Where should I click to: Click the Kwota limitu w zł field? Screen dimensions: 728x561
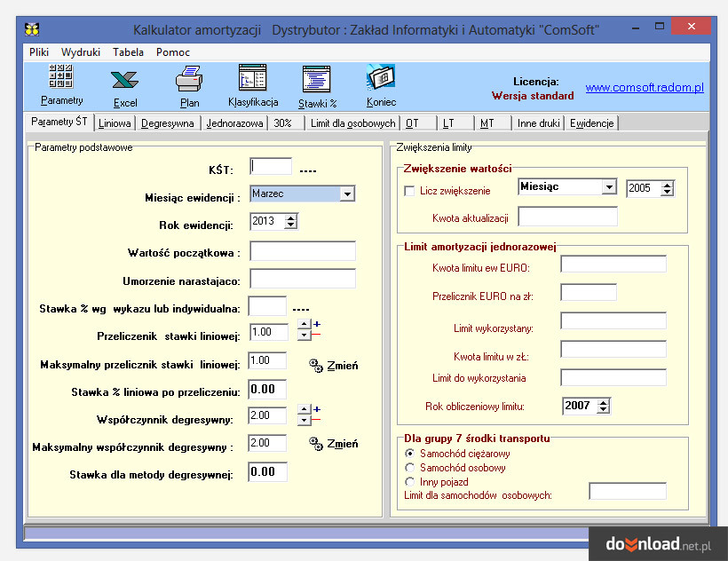coord(613,350)
